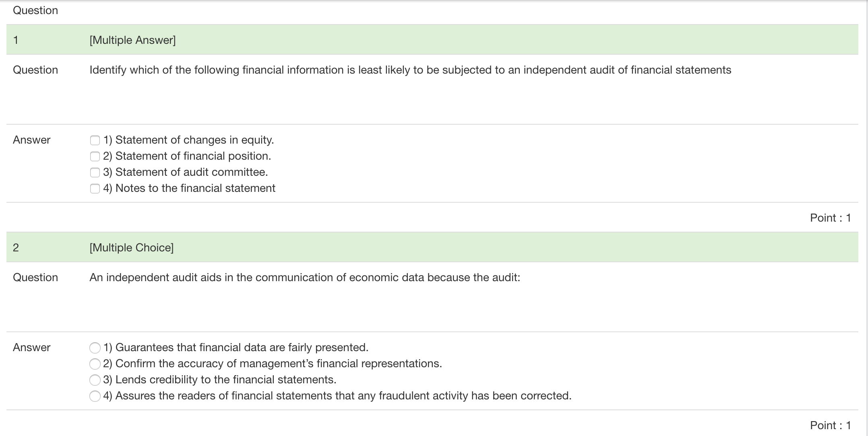This screenshot has height=436, width=868.
Task: Click the Point : 1 text for question 2
Action: 831,425
